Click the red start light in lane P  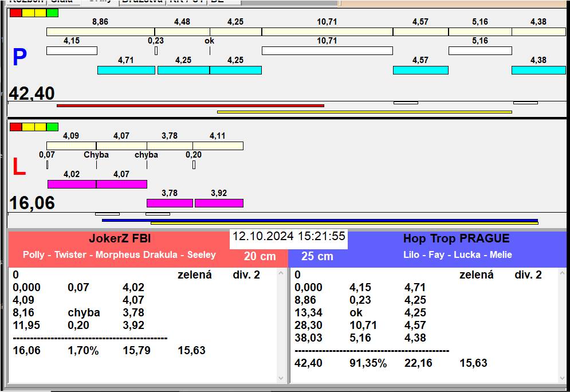(x=16, y=13)
